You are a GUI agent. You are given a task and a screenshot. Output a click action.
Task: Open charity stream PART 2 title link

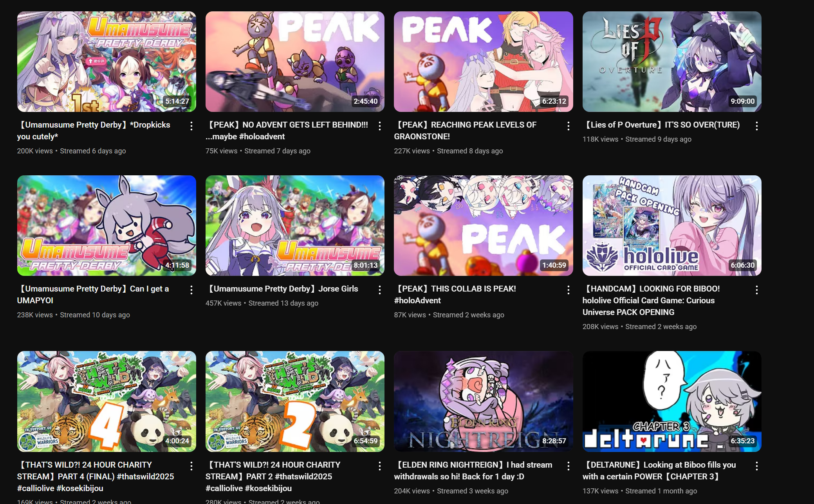(x=273, y=477)
